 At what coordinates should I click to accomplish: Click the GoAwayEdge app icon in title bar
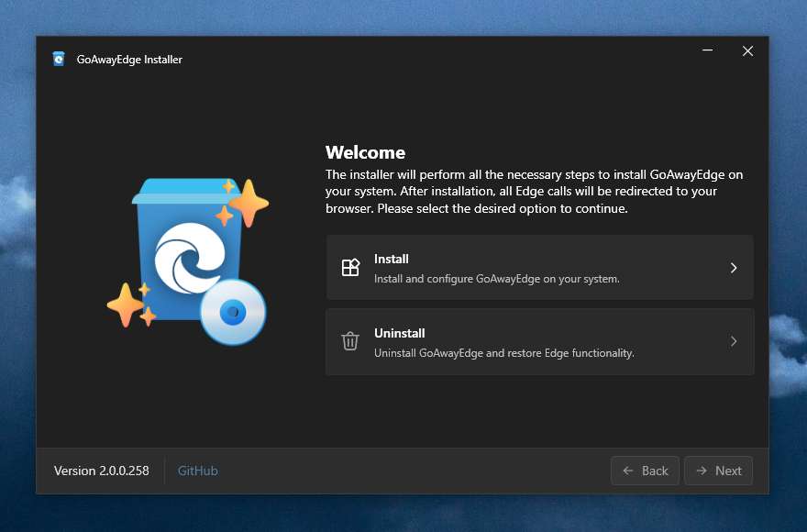(59, 60)
